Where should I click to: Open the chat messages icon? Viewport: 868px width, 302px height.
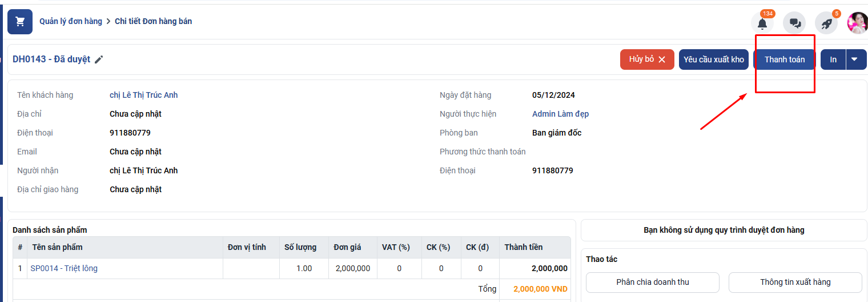(794, 23)
